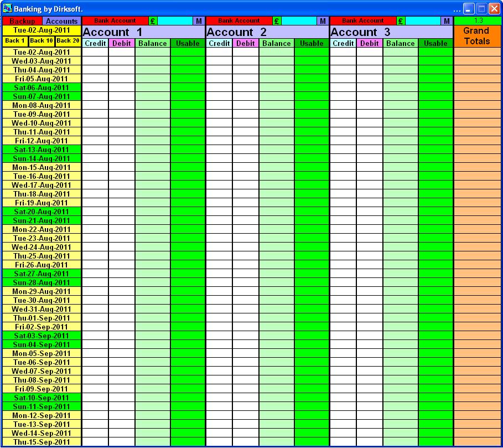The width and height of the screenshot is (503, 448).
Task: Click Account 2 Credit cell for Thu-04-Aug-2011
Action: click(219, 70)
